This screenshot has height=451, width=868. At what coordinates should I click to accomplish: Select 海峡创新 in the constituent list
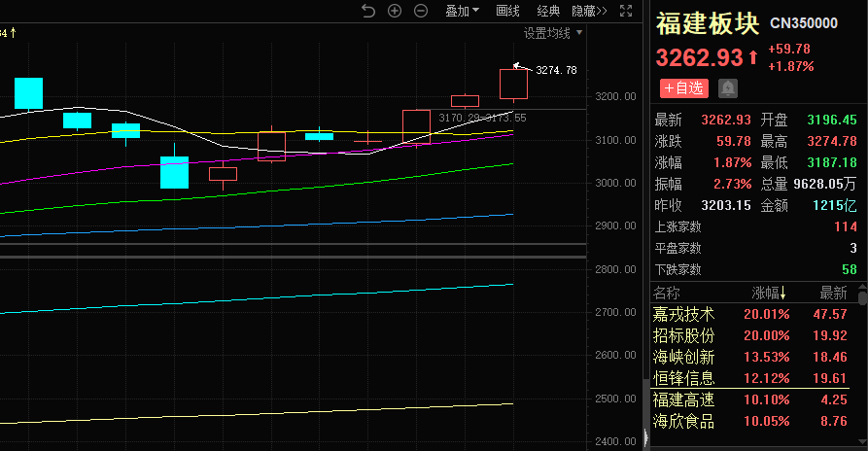click(683, 357)
